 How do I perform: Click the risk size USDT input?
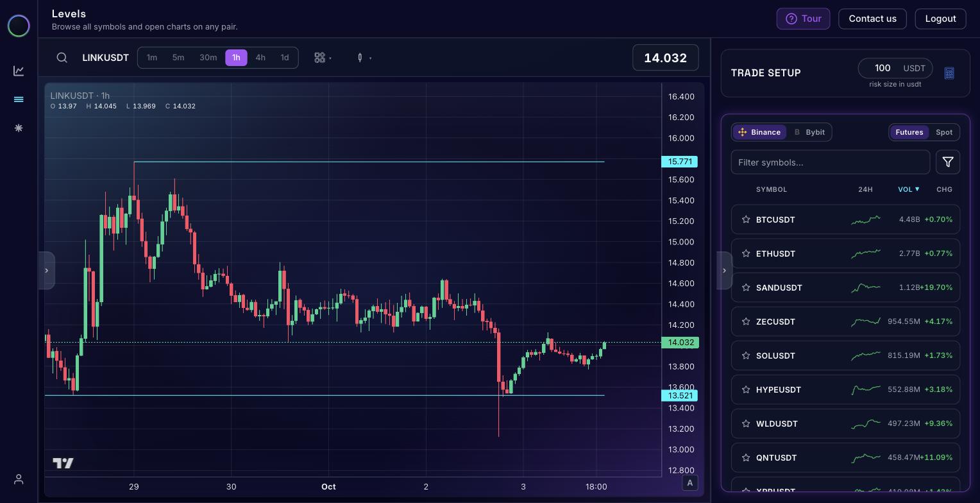(x=895, y=68)
